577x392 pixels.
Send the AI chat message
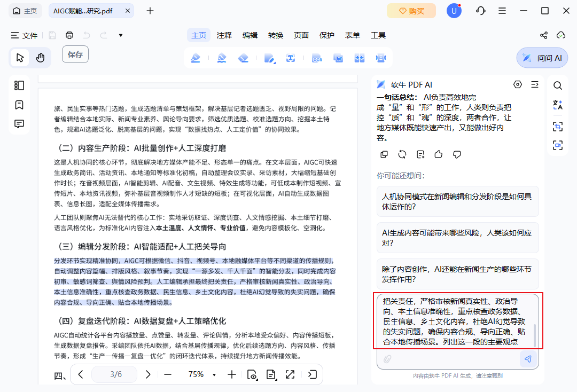point(528,359)
